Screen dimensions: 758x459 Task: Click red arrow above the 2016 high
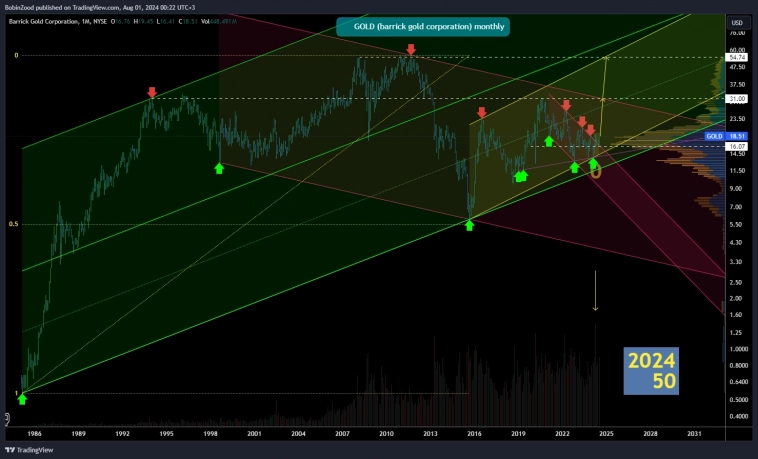pos(481,113)
